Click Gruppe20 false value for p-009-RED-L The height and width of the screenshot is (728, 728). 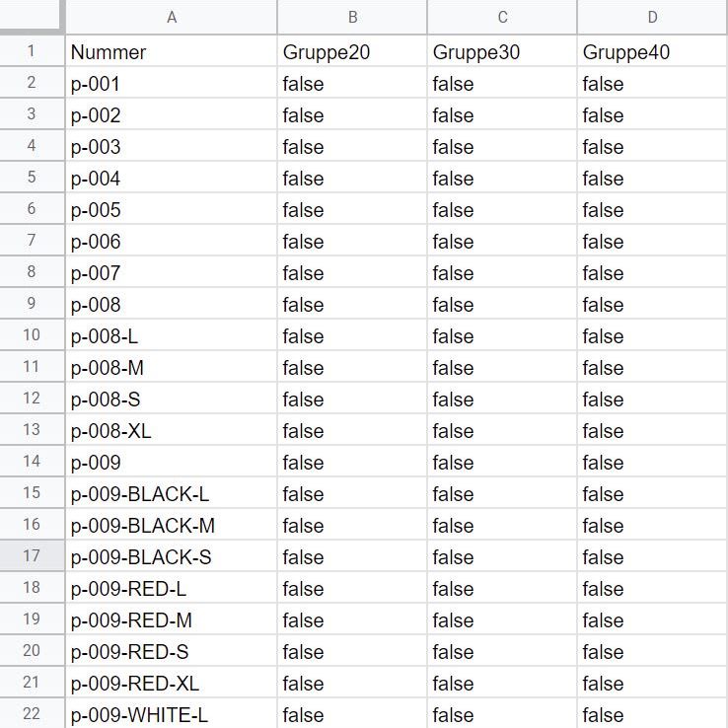click(352, 588)
